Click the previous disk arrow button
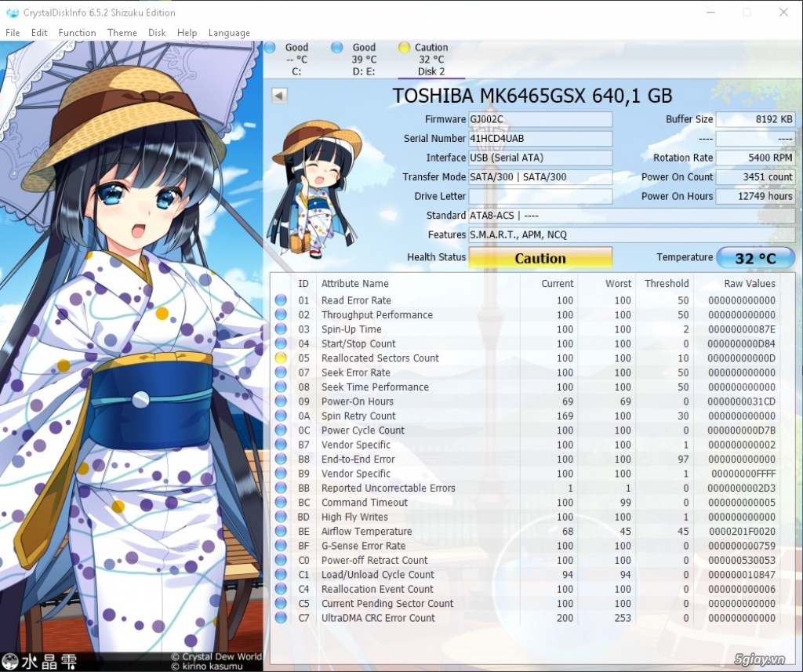The height and width of the screenshot is (672, 803). click(x=279, y=95)
